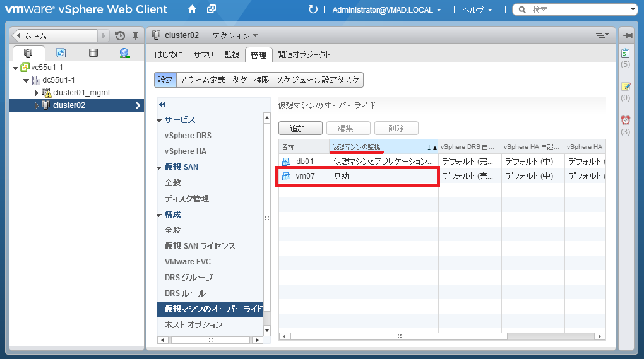This screenshot has height=359, width=644.
Task: Open 管理 tab
Action: (258, 55)
